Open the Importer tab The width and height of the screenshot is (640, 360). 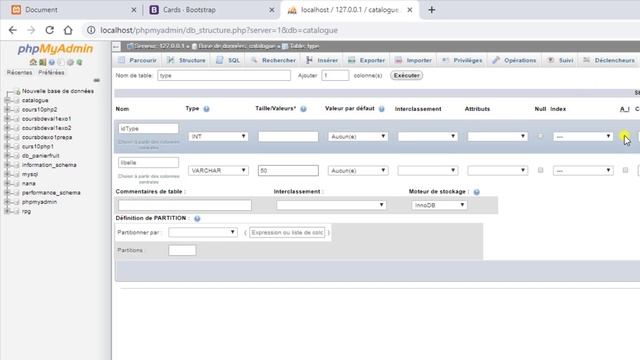coord(413,60)
